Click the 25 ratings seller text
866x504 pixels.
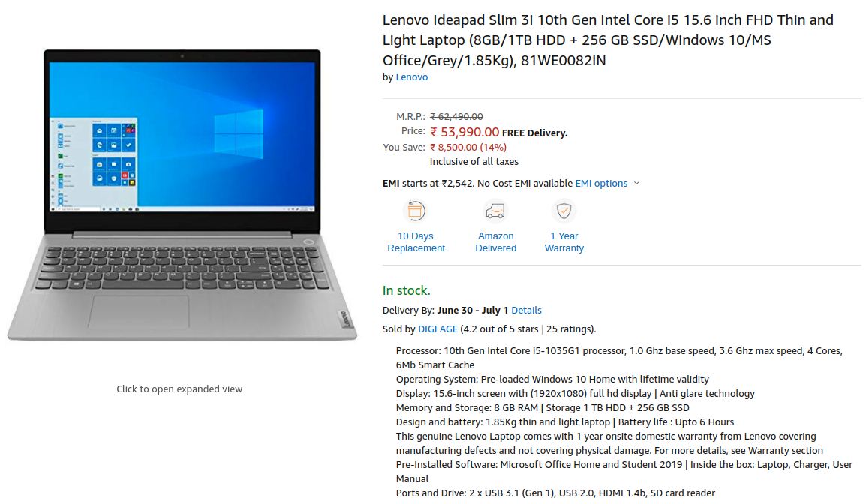point(570,329)
